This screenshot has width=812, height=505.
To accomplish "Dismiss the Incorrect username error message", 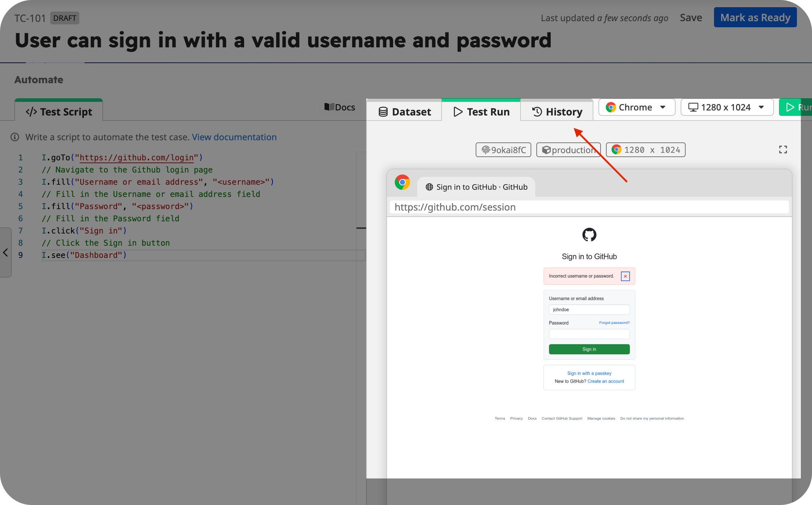I will click(x=625, y=276).
